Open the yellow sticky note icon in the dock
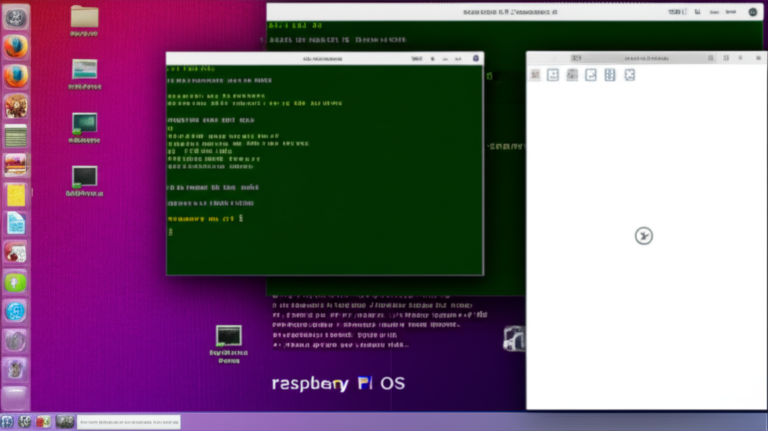 pos(16,194)
